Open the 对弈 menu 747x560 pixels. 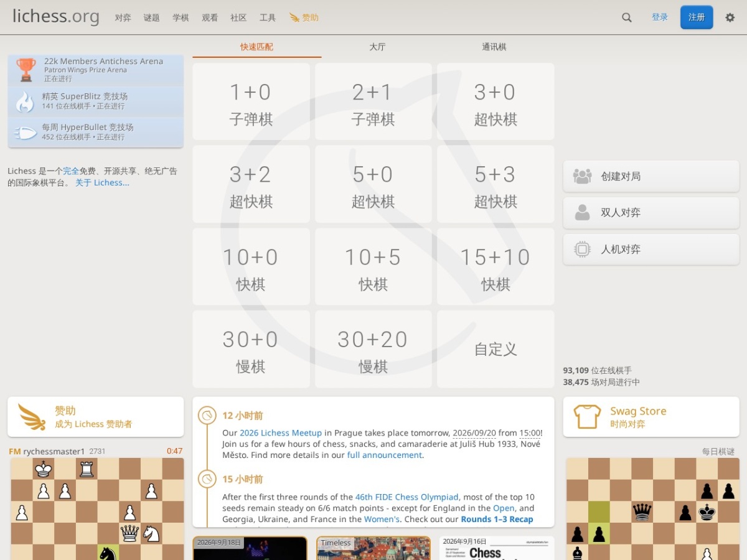click(123, 18)
